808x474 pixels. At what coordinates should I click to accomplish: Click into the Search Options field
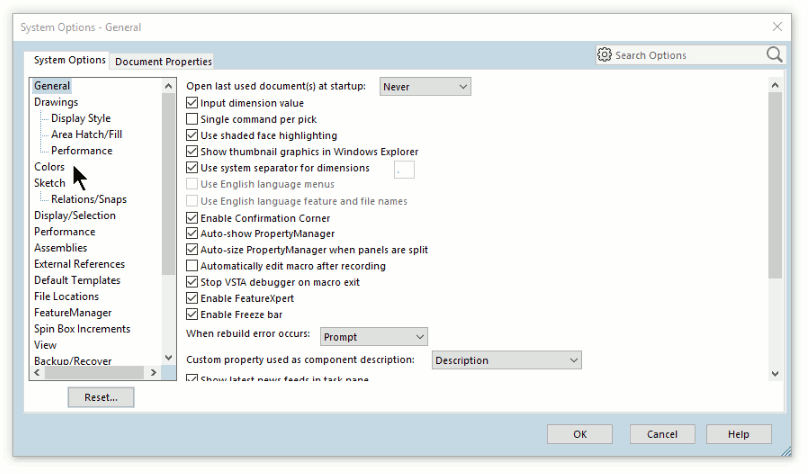pyautogui.click(x=685, y=55)
